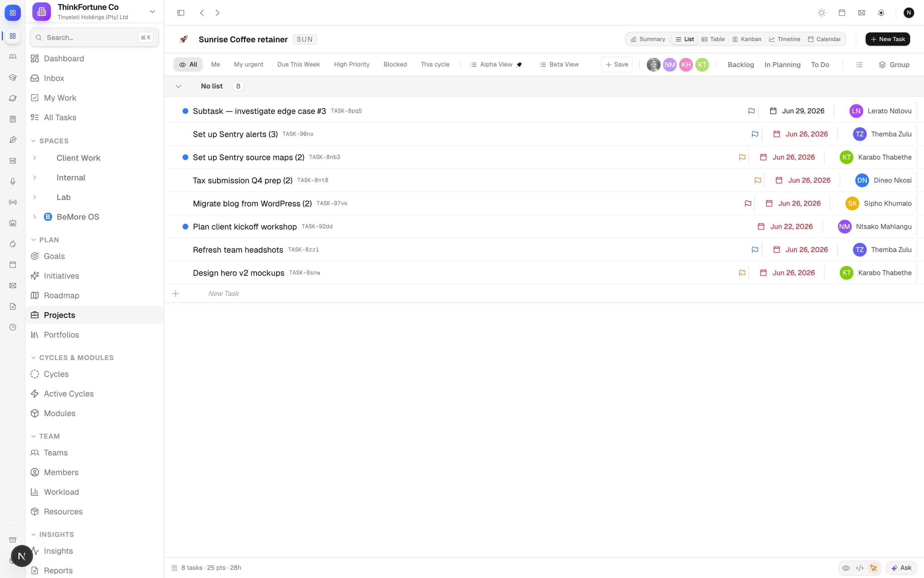Open Workload page
The image size is (924, 578).
(94, 492)
